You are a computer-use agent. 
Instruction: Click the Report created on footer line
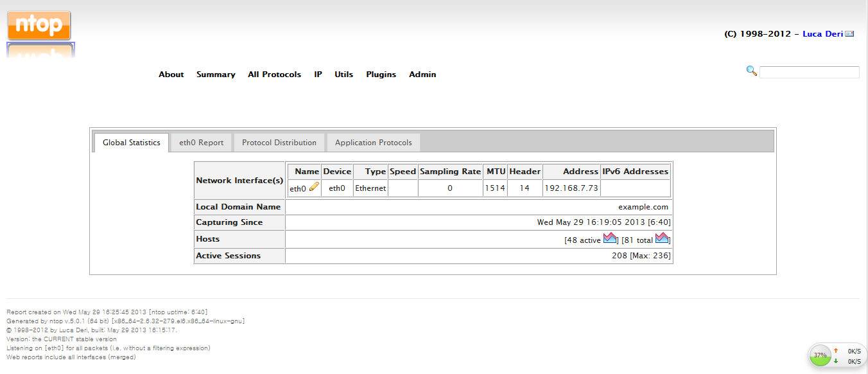click(x=107, y=312)
